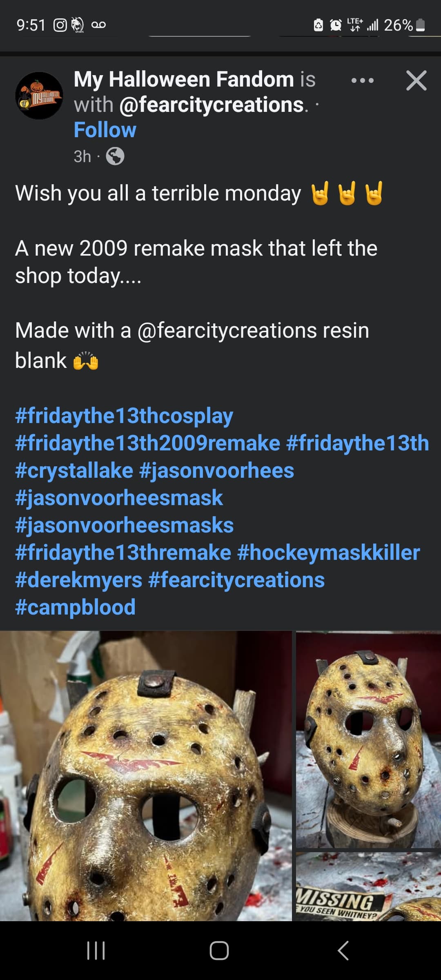Screen dimensions: 441x980
Task: Tap the #fridaythe13th2009remake hashtag
Action: click(147, 443)
